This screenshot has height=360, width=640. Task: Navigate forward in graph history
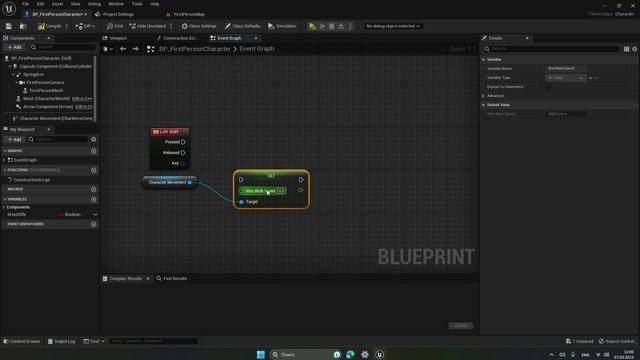[x=136, y=49]
